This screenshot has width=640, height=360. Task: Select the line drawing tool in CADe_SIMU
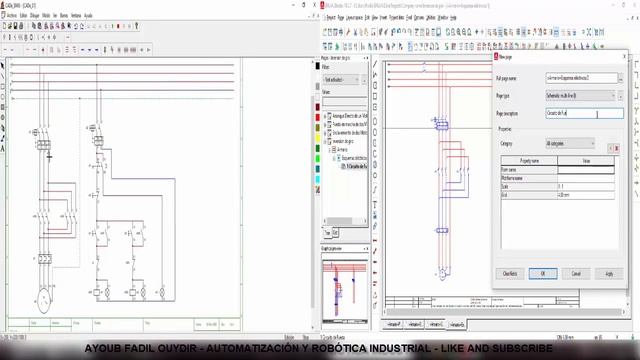point(2,76)
